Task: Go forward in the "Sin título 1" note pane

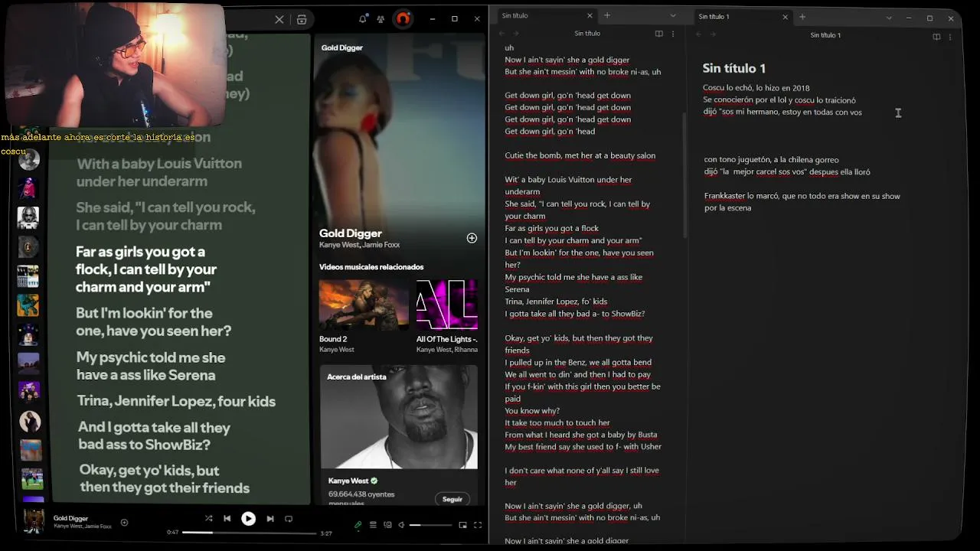Action: click(712, 34)
